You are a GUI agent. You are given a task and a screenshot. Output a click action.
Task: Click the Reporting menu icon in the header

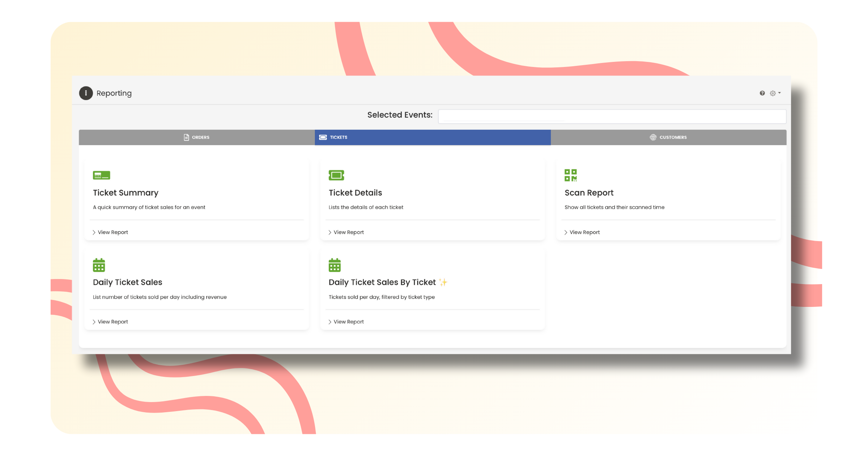pyautogui.click(x=86, y=93)
